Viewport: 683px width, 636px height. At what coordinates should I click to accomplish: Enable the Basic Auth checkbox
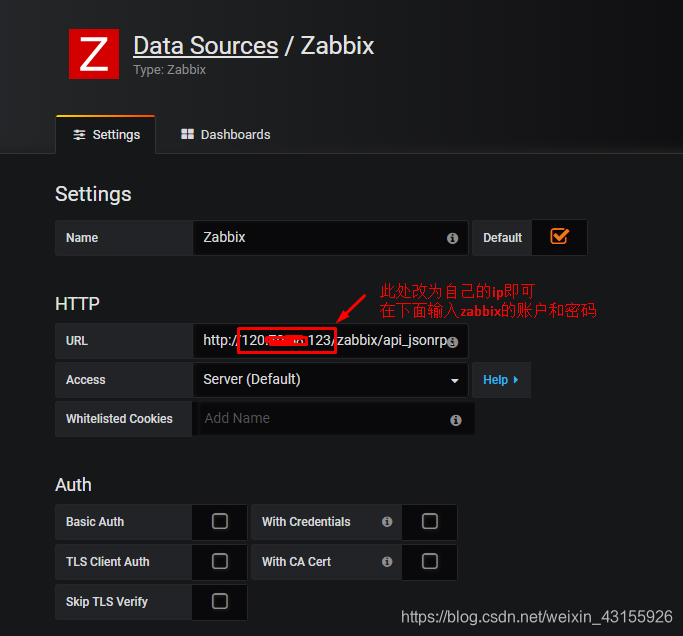pos(220,521)
